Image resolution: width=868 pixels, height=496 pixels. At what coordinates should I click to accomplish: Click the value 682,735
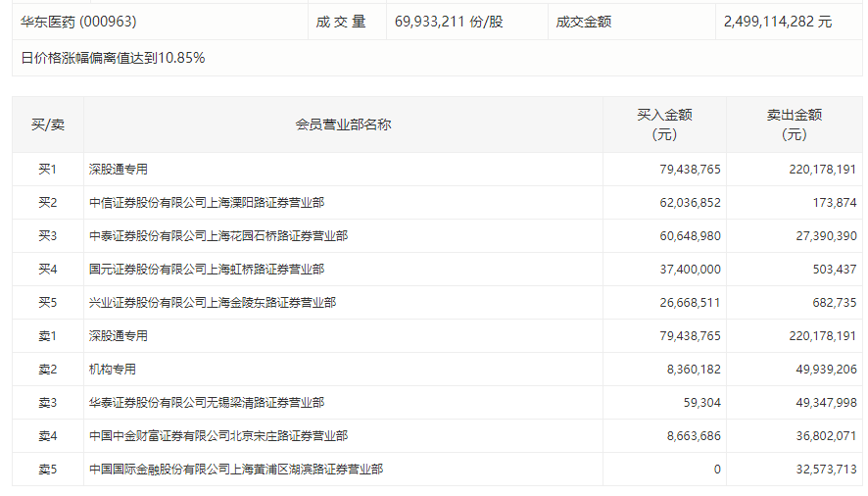coord(835,302)
